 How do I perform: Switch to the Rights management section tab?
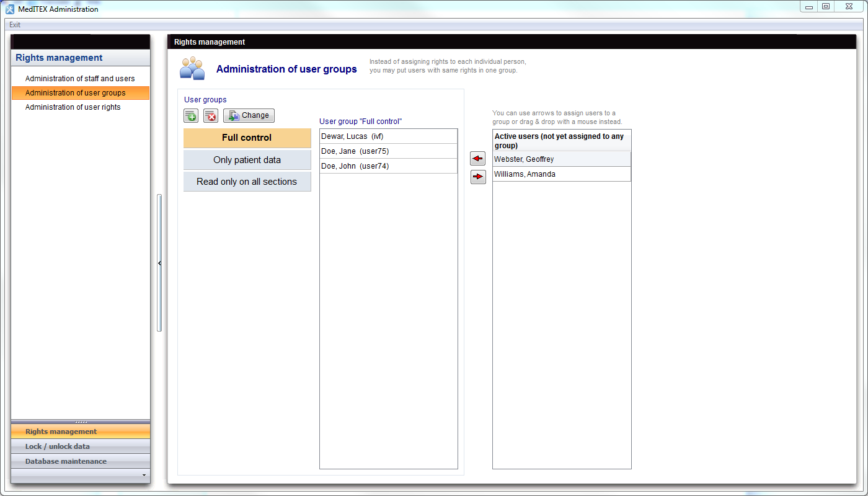tap(81, 432)
